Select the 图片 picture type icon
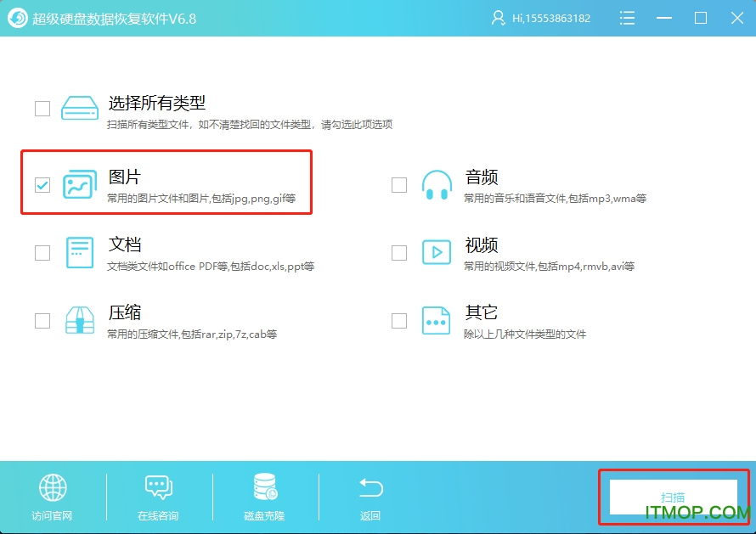Screen dimensions: 756x534 pyautogui.click(x=80, y=183)
